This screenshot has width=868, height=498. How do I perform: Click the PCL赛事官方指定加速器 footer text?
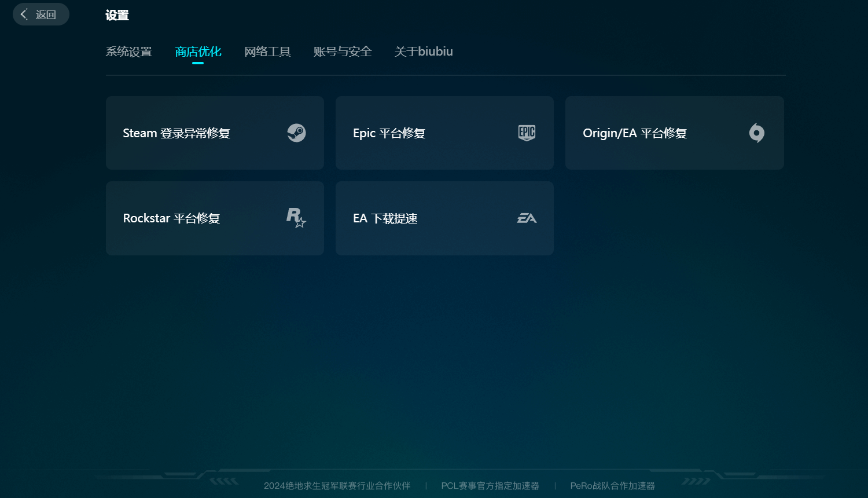[x=490, y=486]
